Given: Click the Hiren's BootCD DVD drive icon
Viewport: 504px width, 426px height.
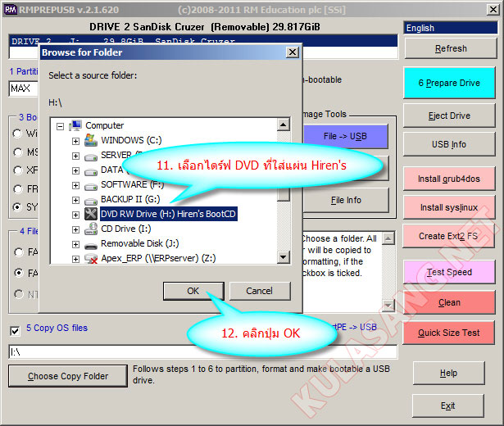Looking at the screenshot, I should click(x=91, y=214).
